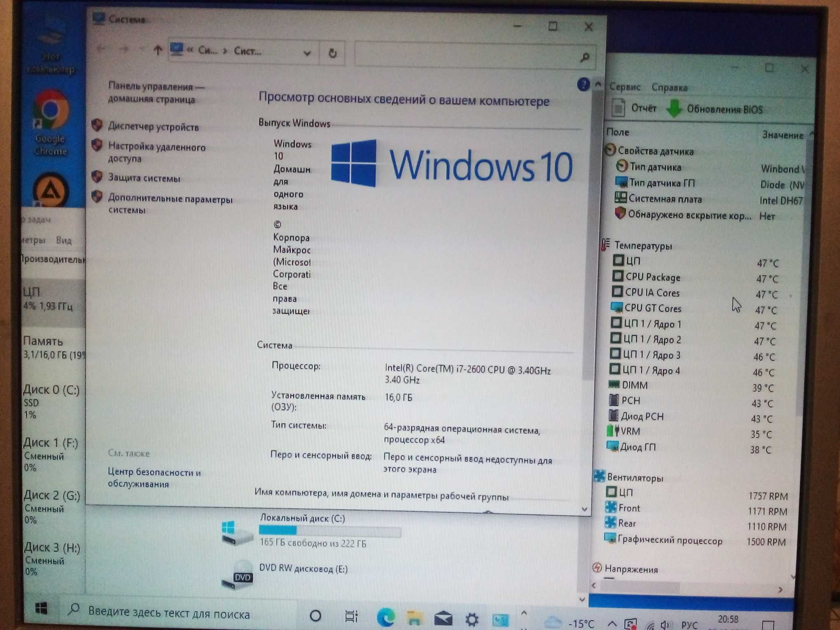Select the Напряжения group heading
Image resolution: width=840 pixels, height=630 pixels.
point(625,569)
